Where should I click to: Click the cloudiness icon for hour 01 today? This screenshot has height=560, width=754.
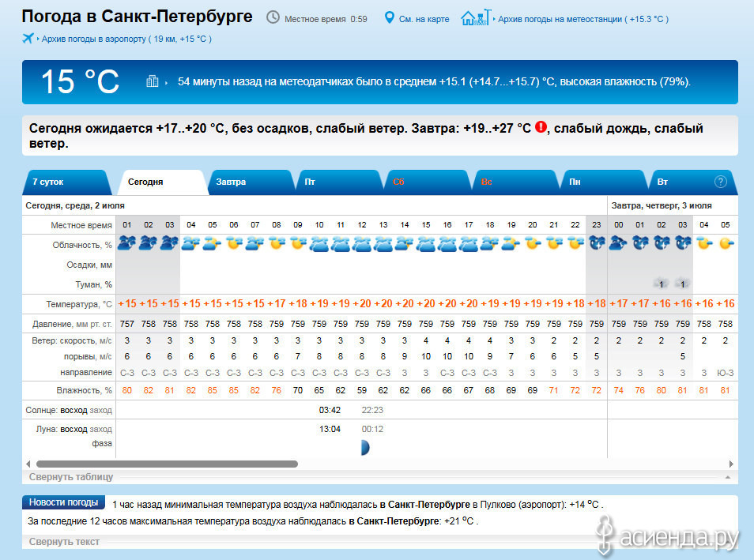tap(127, 243)
